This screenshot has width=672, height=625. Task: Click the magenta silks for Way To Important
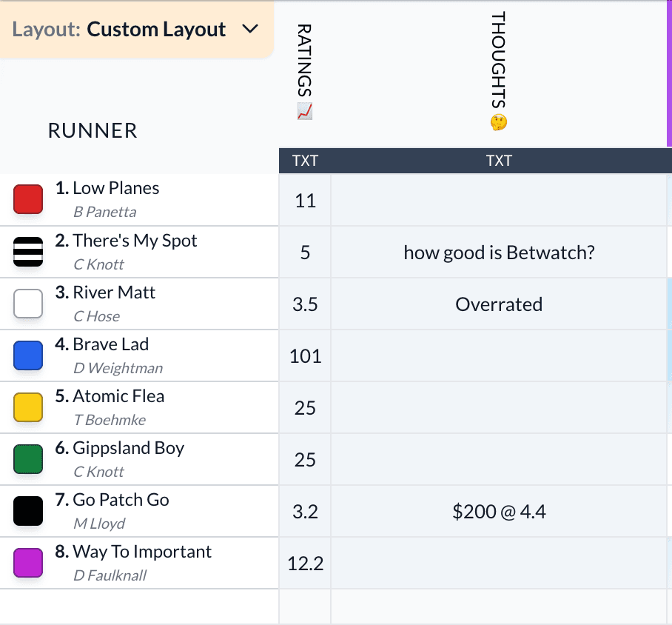27,562
